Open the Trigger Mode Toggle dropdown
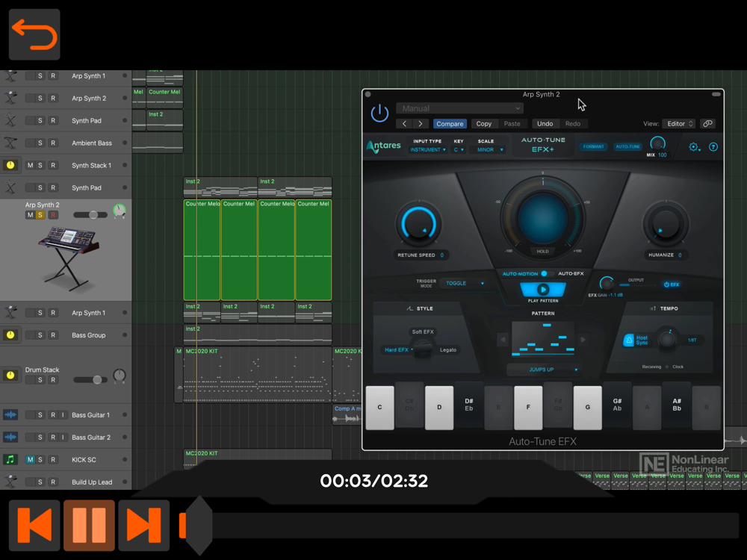 tap(464, 283)
